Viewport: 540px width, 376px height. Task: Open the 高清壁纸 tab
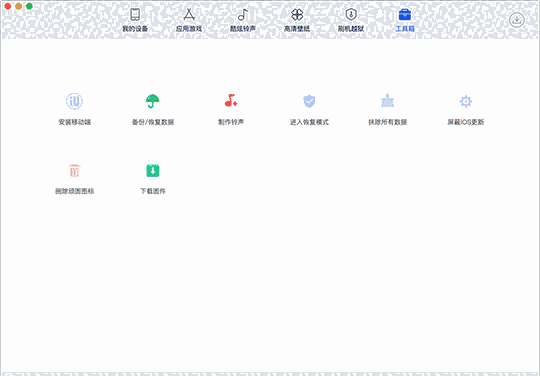pyautogui.click(x=297, y=20)
